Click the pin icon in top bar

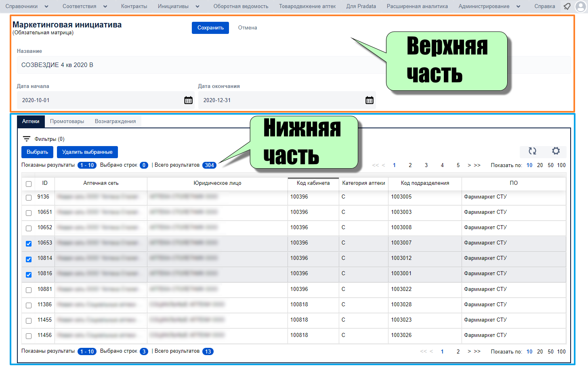(x=567, y=6)
